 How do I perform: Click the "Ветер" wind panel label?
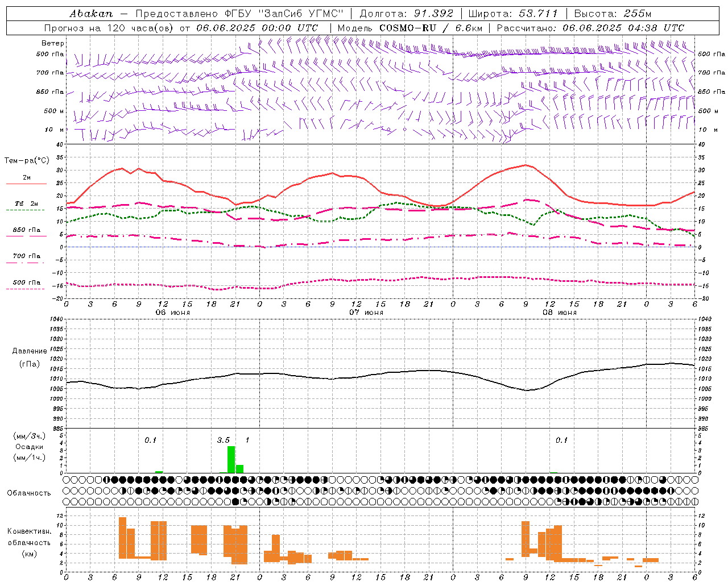click(52, 43)
